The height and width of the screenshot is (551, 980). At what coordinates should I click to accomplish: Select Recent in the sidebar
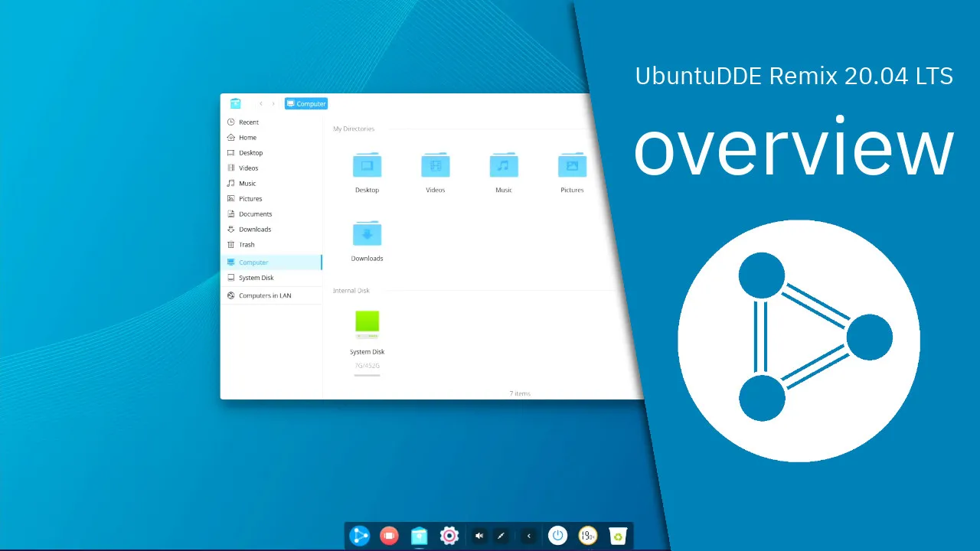tap(271, 122)
